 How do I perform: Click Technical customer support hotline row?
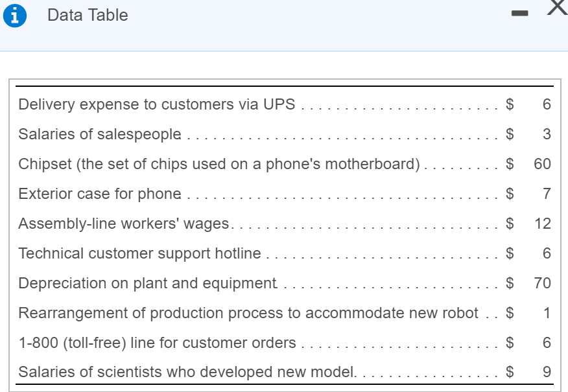[285, 253]
